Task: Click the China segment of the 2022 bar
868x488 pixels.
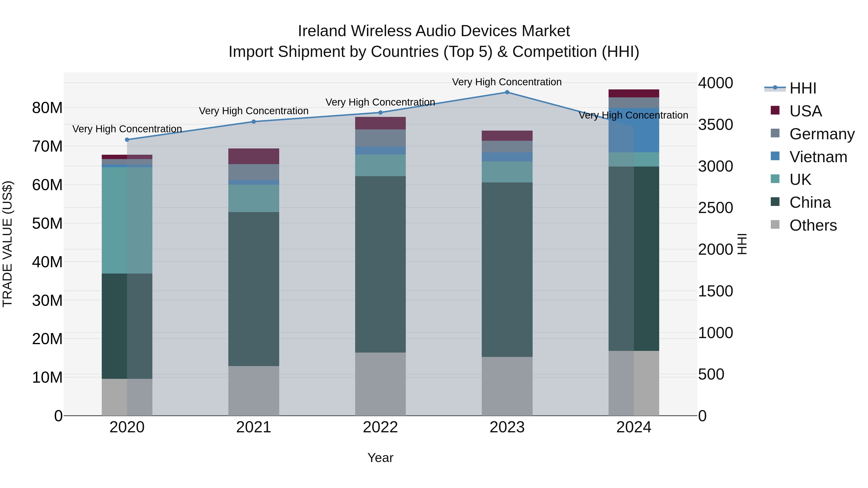Action: point(380,264)
